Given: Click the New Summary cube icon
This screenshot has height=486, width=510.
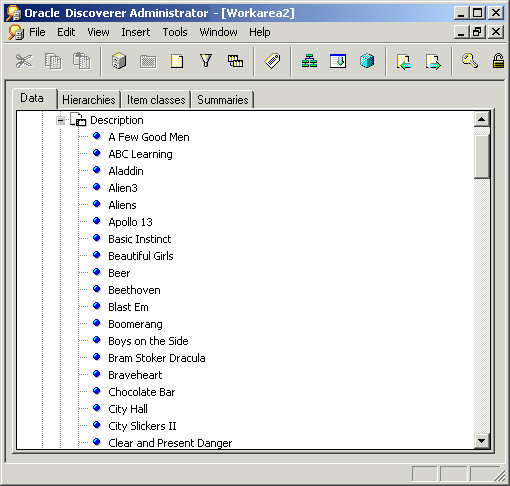Looking at the screenshot, I should tap(367, 61).
